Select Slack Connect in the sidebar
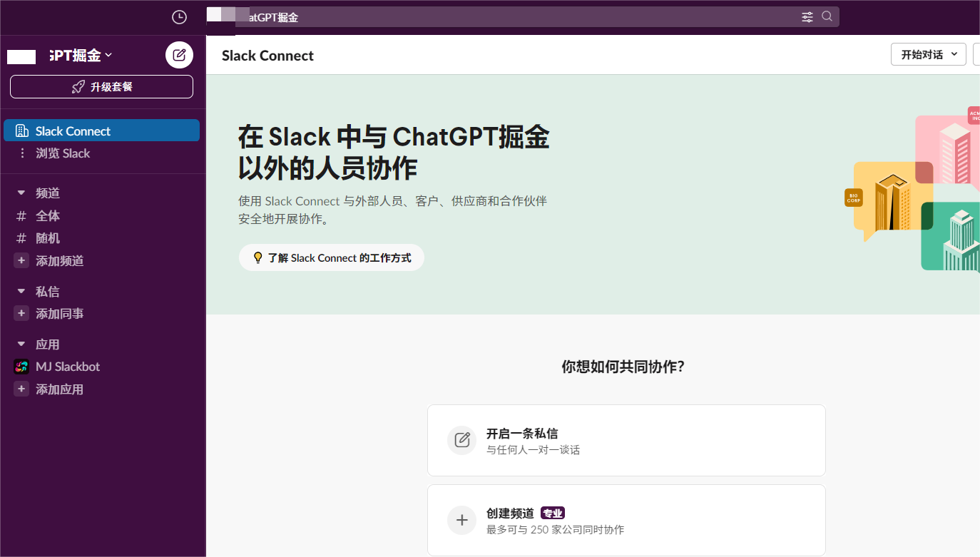 [101, 131]
